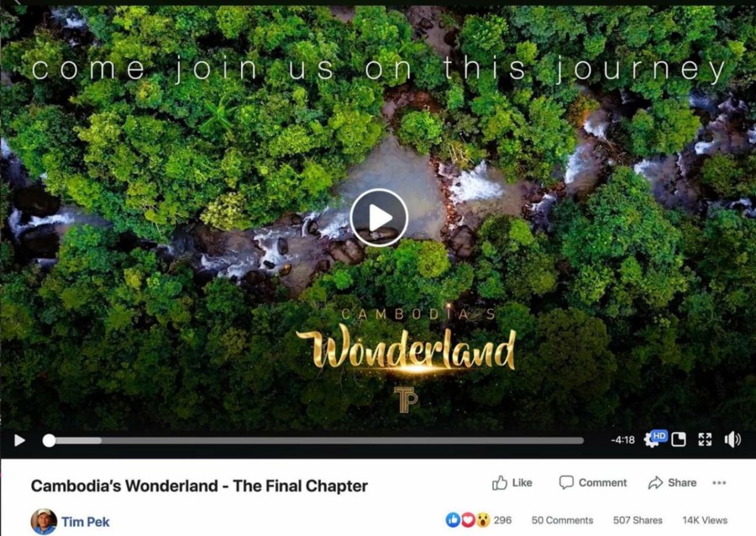This screenshot has height=536, width=756.
Task: Toggle the HD quality badge
Action: point(659,436)
